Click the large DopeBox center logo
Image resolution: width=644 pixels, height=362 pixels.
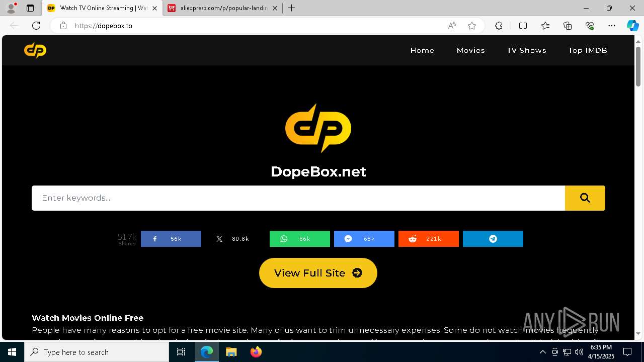pyautogui.click(x=318, y=128)
